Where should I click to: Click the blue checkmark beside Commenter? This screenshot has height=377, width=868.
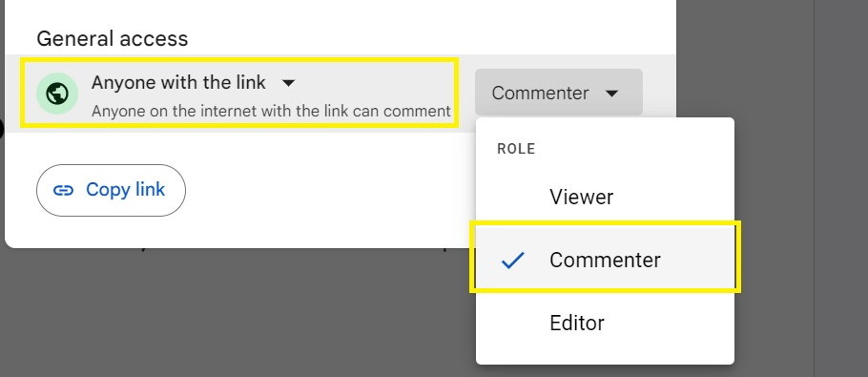[x=512, y=261]
